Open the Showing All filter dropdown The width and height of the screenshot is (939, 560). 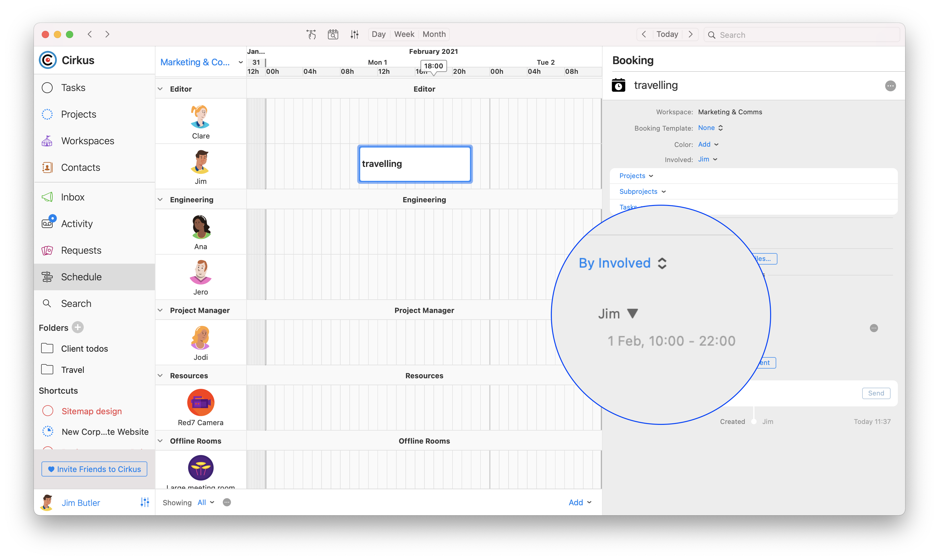point(206,502)
